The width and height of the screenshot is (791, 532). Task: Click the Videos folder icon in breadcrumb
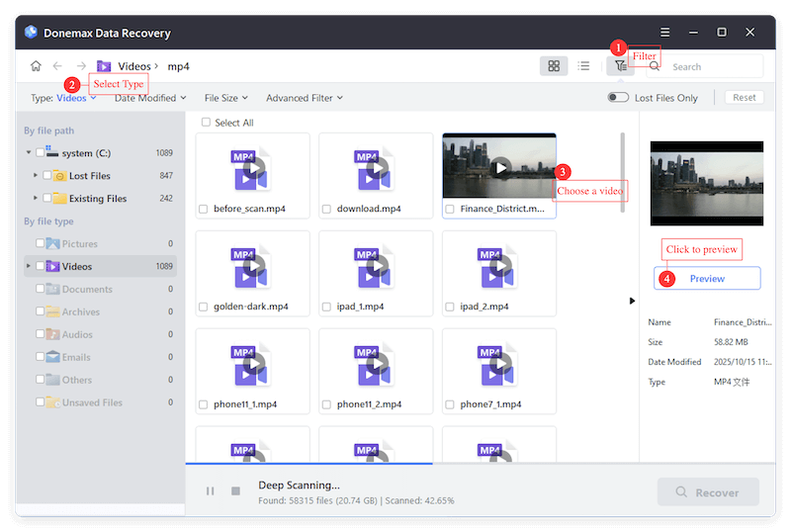(104, 66)
